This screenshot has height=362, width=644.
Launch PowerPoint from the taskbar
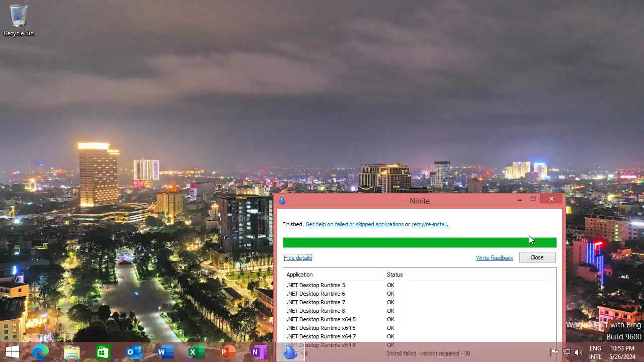point(227,352)
